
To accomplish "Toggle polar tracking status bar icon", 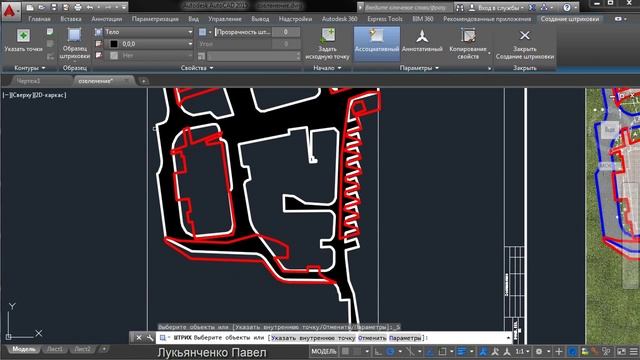I will (391, 351).
